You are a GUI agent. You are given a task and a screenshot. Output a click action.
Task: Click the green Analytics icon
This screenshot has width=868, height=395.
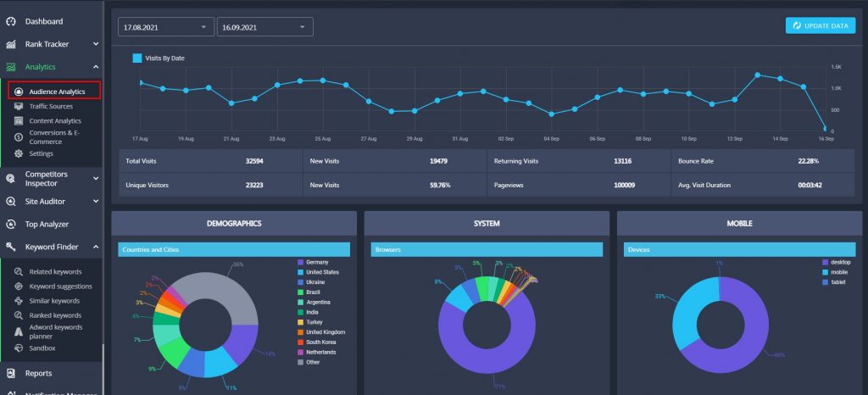click(x=10, y=67)
